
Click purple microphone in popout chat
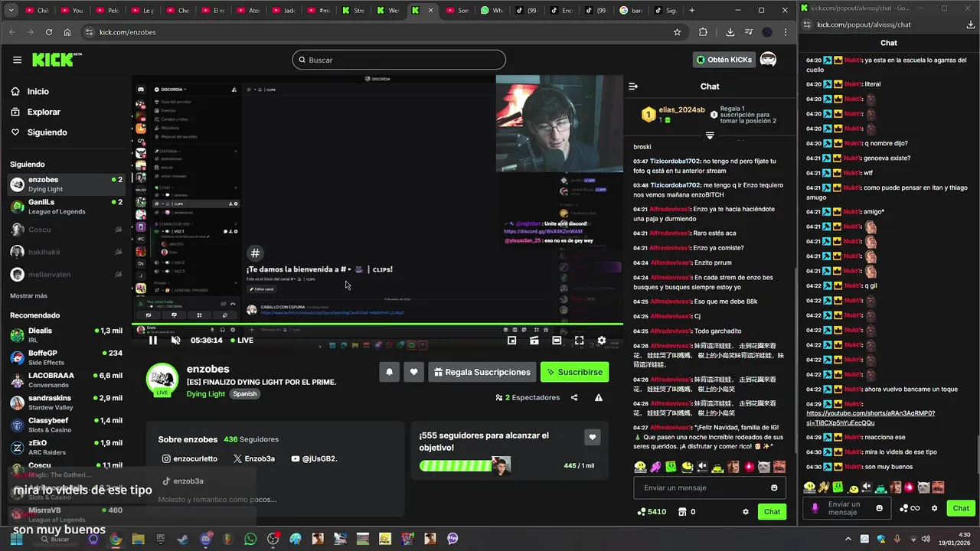[x=815, y=508]
